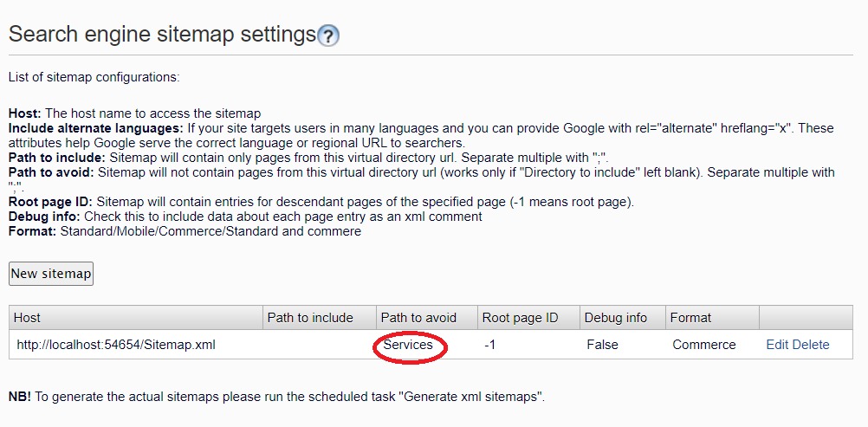Viewport: 868px width, 427px height.
Task: Click the circled Services path value
Action: click(x=408, y=345)
